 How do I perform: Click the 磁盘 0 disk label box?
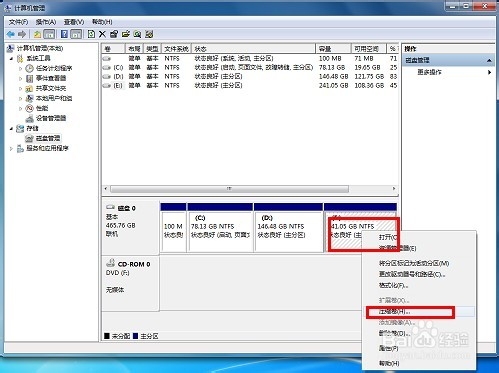pyautogui.click(x=131, y=227)
